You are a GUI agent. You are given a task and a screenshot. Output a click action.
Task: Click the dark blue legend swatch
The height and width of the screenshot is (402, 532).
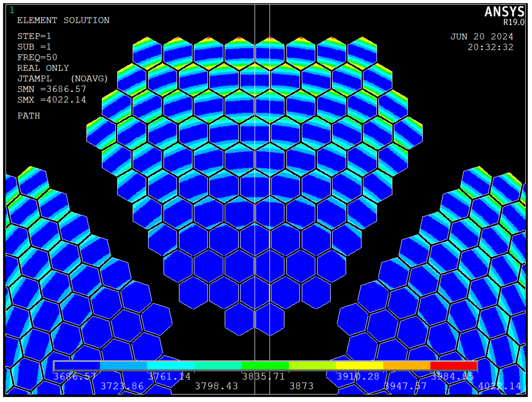point(77,366)
